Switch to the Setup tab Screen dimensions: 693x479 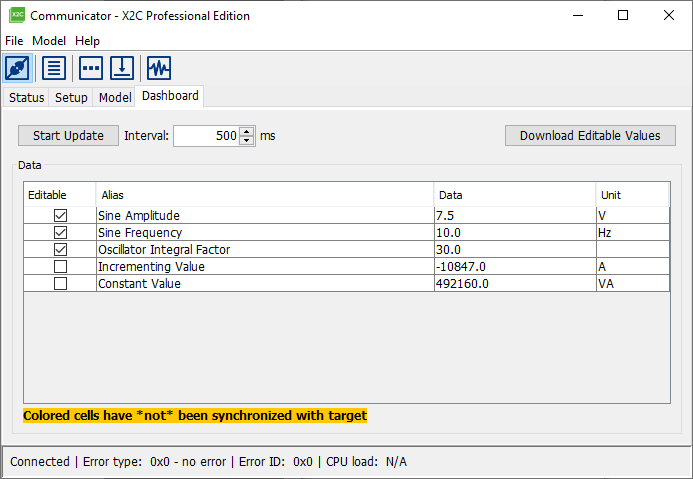71,98
